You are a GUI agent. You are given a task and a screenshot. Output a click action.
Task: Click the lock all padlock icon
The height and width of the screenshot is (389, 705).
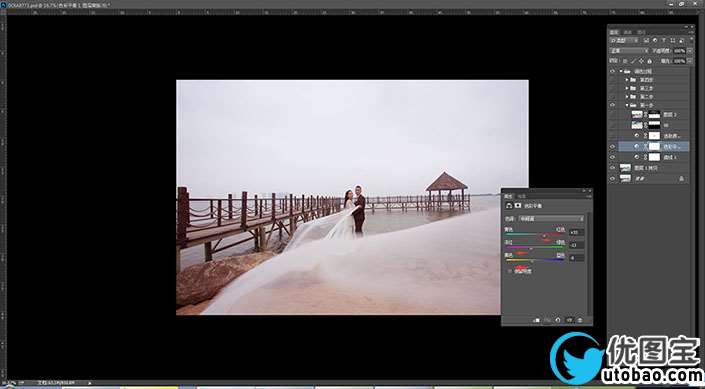pyautogui.click(x=650, y=61)
